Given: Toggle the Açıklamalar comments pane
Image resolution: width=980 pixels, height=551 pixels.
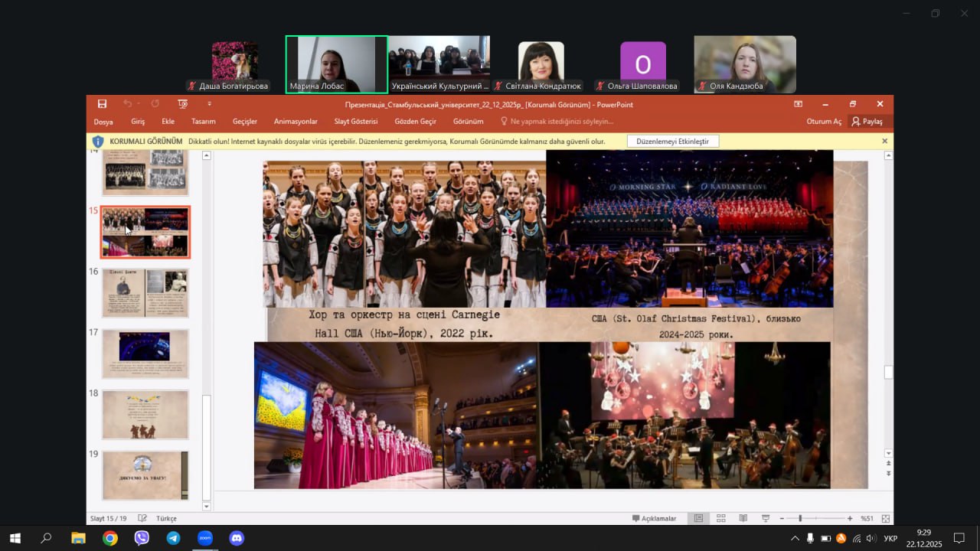Looking at the screenshot, I should tap(654, 518).
